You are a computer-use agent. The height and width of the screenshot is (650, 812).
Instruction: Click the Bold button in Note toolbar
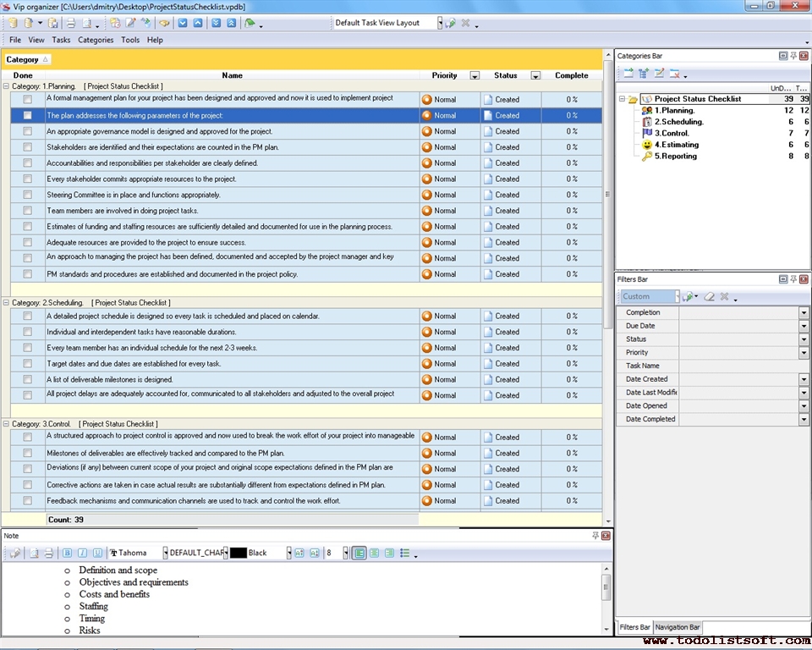(69, 553)
